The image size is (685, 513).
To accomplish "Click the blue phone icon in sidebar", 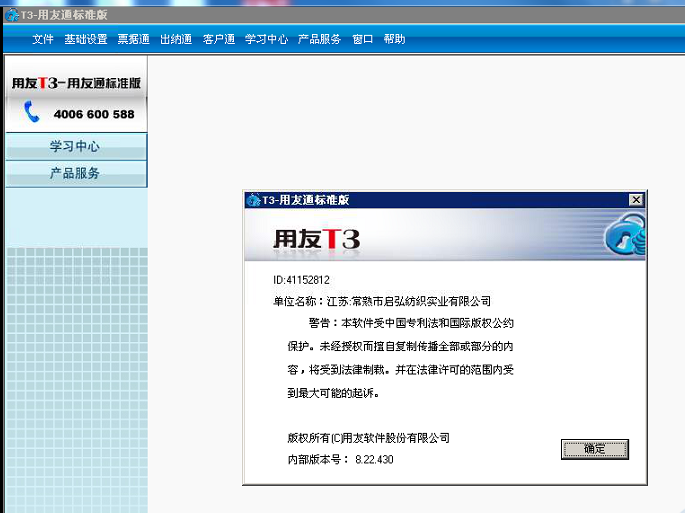I will pos(31,112).
